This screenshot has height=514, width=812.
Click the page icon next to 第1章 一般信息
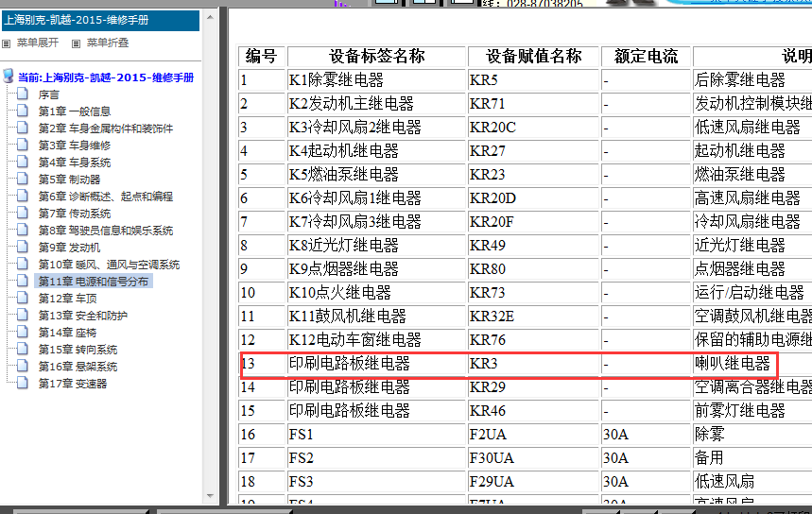[23, 111]
